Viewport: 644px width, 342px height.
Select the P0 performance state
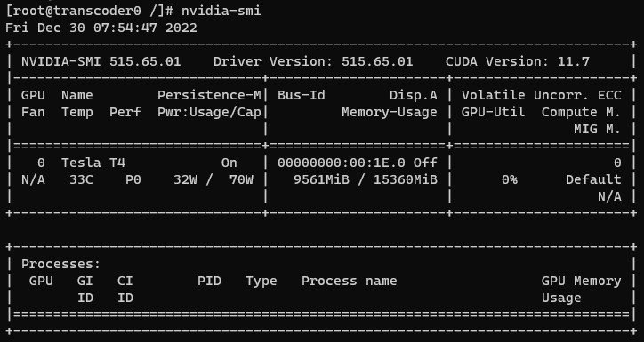[x=133, y=179]
